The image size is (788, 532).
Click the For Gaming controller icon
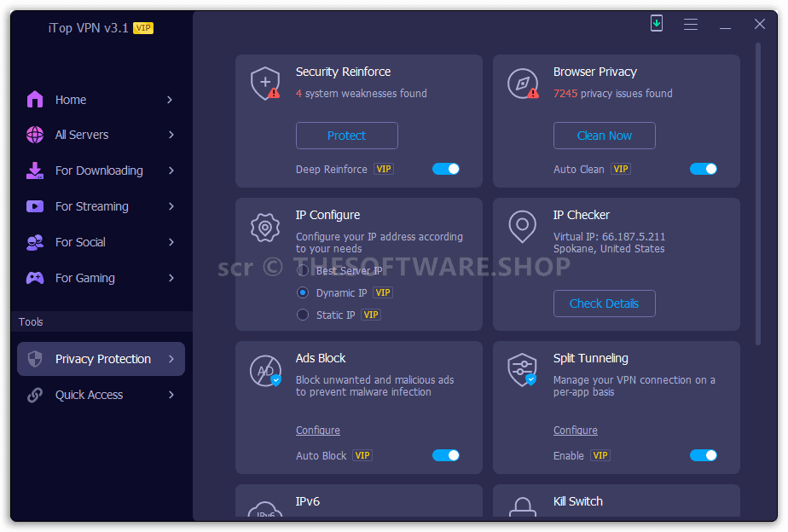point(35,278)
